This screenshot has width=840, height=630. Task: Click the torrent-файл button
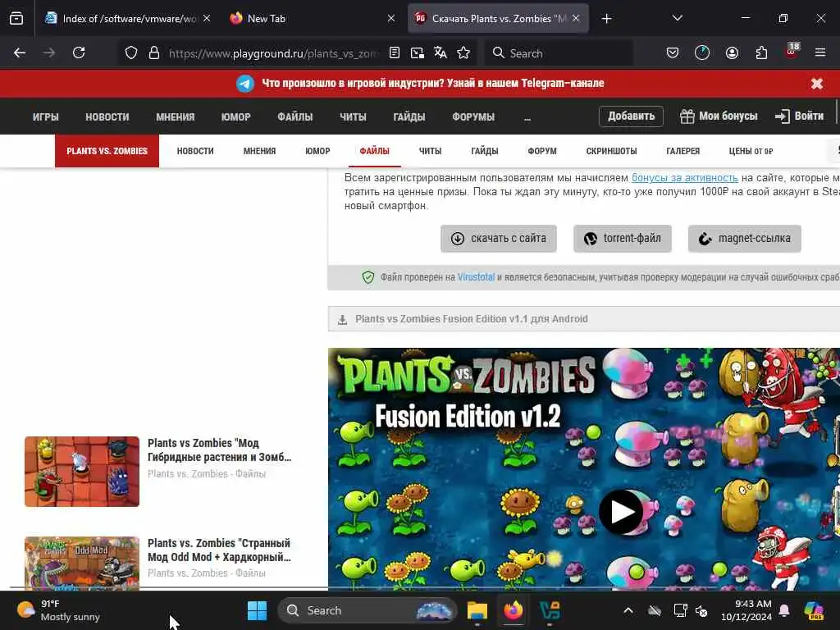622,239
